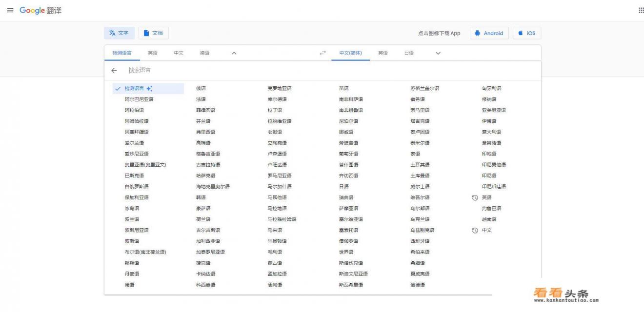This screenshot has width=644, height=312.
Task: Switch to the 文字 text tab
Action: pyautogui.click(x=119, y=33)
